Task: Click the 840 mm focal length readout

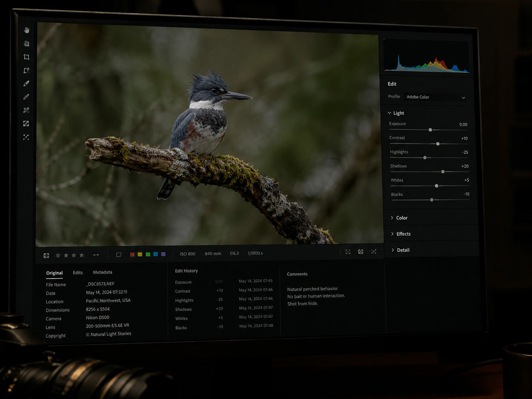Action: (x=213, y=254)
